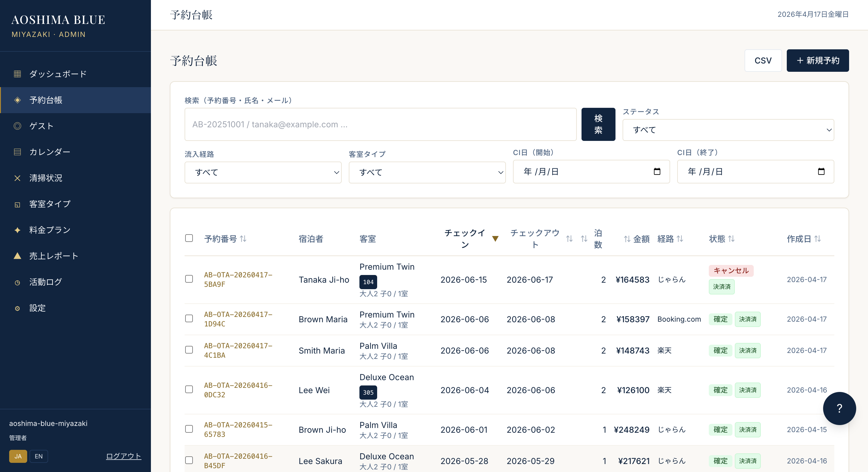
Task: Sort by 状態 column arrows
Action: coord(731,239)
